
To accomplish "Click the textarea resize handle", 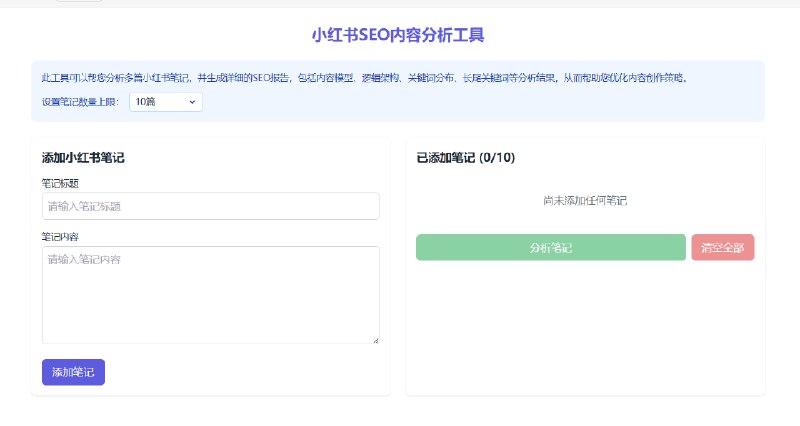I will pos(376,340).
